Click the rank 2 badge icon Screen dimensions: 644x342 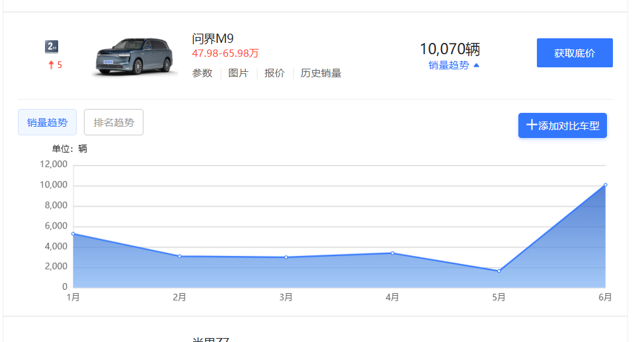coord(52,46)
